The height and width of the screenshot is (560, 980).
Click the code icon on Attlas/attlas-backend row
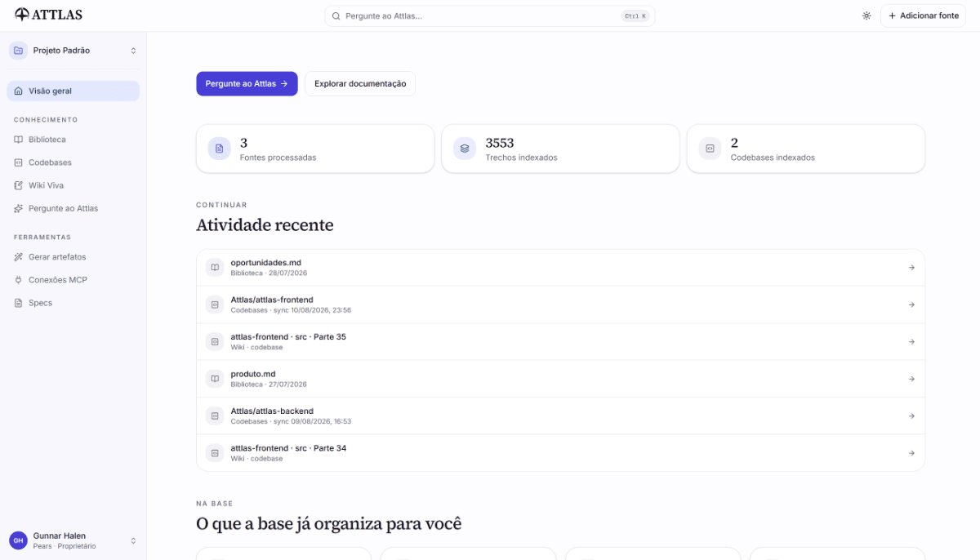(214, 416)
